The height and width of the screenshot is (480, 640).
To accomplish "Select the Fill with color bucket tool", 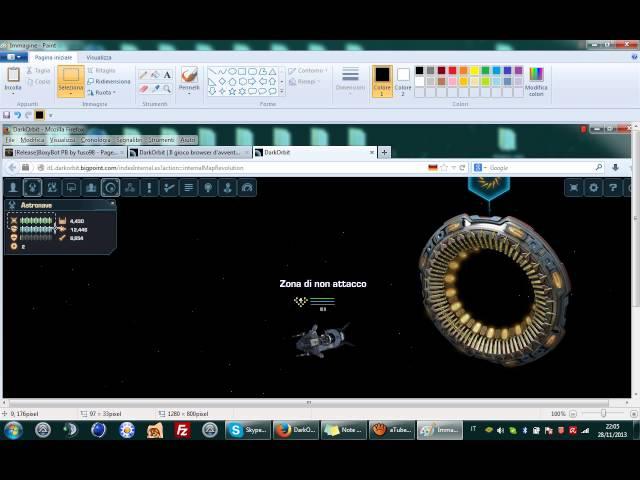I will [155, 75].
